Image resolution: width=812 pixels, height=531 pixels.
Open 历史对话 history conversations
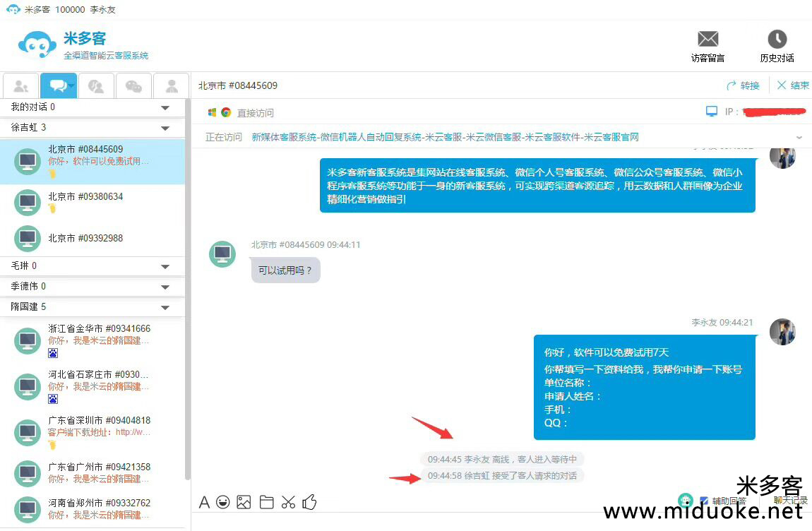pos(777,47)
